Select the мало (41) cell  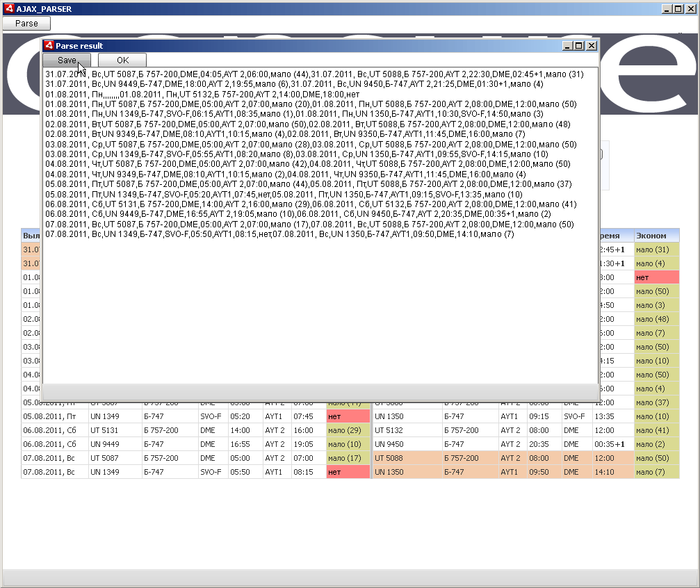(x=657, y=430)
